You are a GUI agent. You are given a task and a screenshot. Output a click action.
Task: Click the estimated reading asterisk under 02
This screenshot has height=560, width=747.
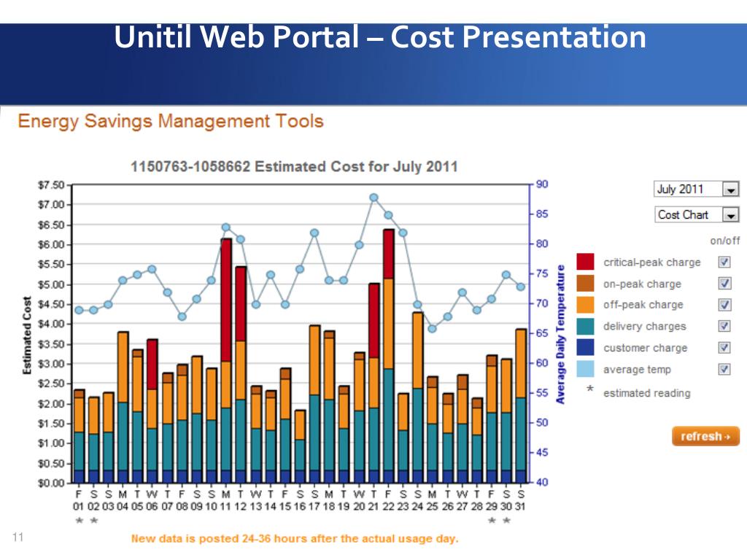94,521
